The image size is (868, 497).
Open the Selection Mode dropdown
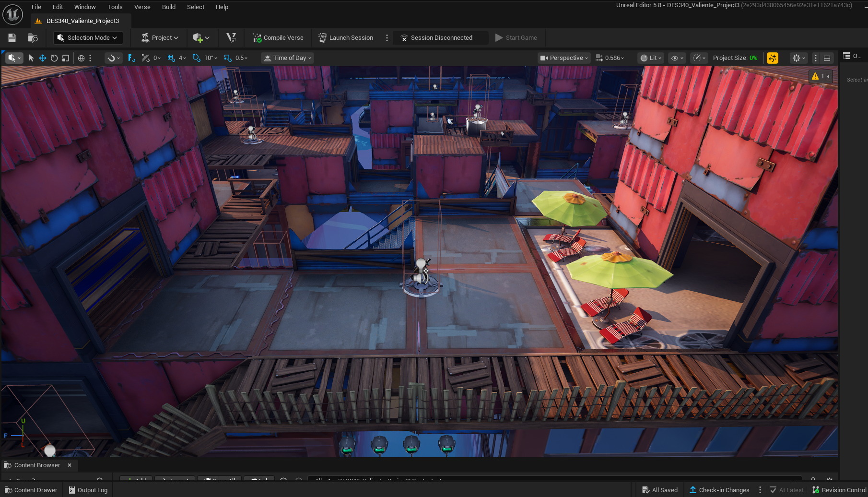click(88, 38)
